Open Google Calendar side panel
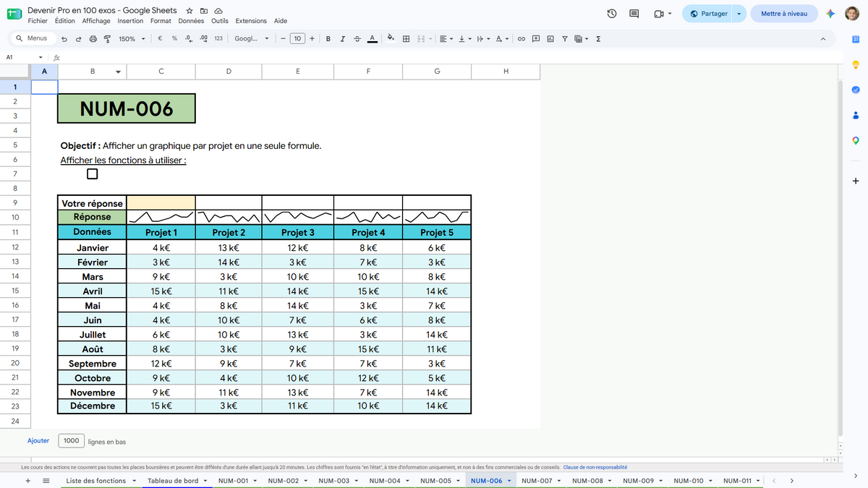This screenshot has height=488, width=868. pos(856,39)
